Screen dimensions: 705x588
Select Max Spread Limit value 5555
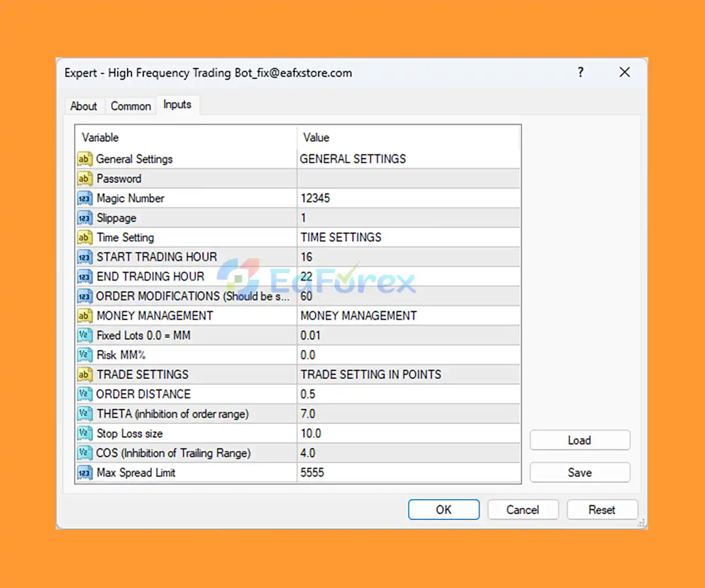point(312,473)
